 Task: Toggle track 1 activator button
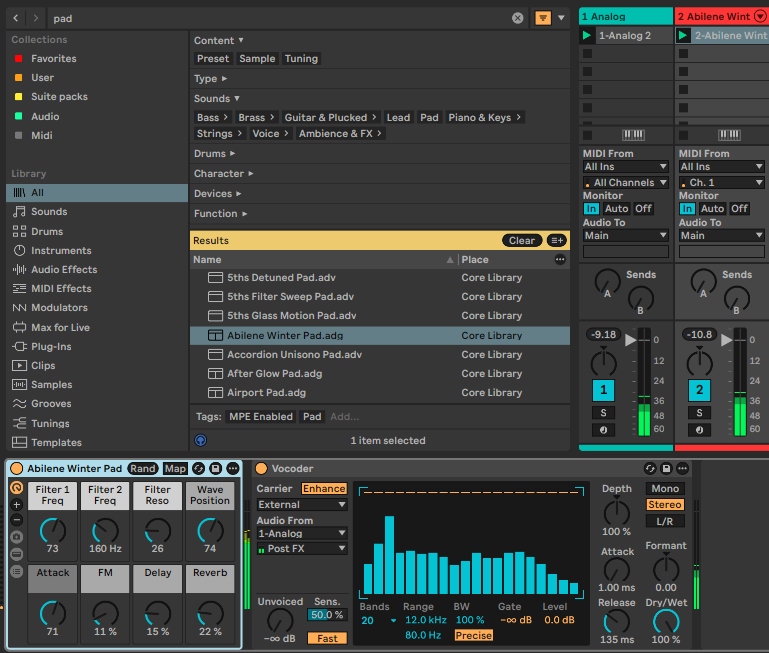[603, 390]
